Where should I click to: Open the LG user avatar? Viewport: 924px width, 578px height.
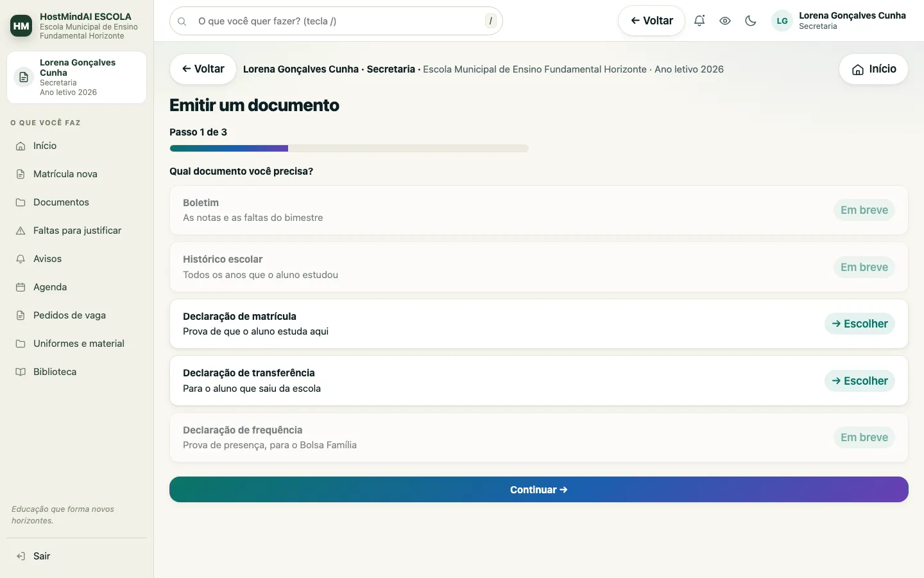782,21
